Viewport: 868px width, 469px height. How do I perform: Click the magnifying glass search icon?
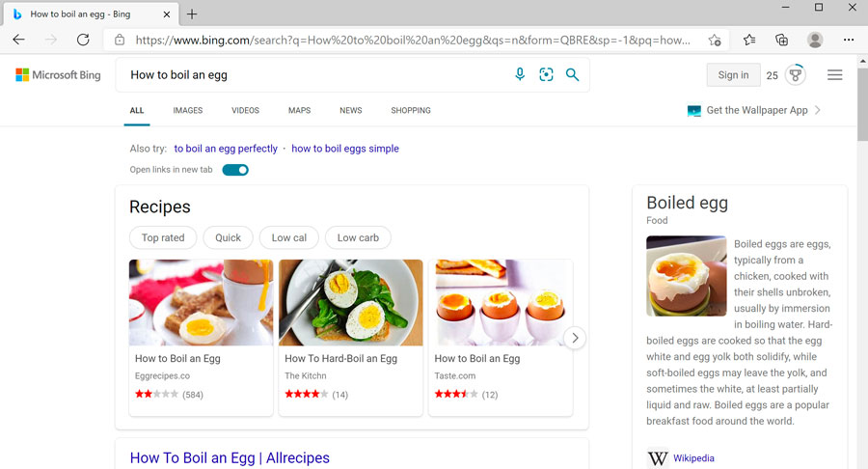572,74
